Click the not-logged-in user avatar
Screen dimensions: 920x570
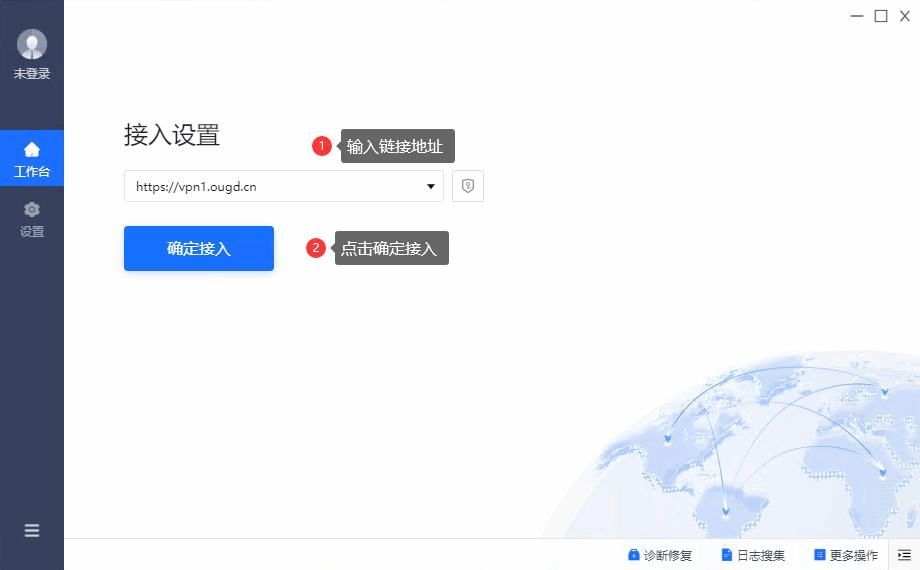tap(32, 44)
